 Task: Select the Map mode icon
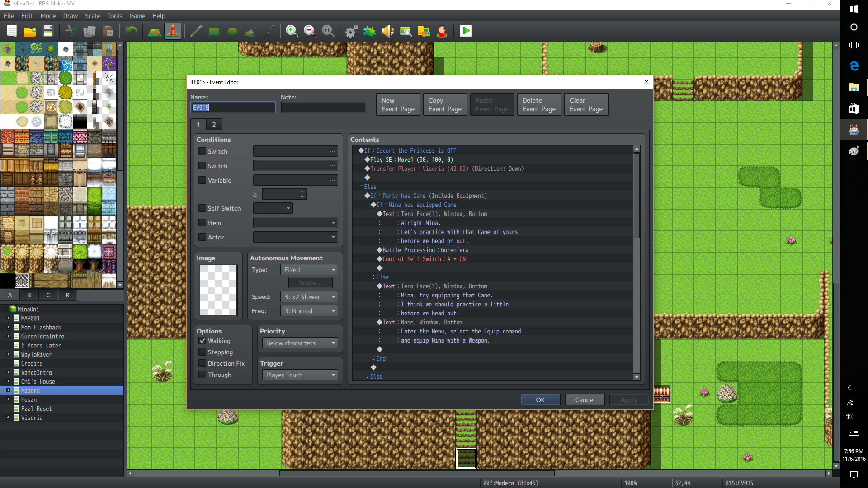pyautogui.click(x=155, y=31)
